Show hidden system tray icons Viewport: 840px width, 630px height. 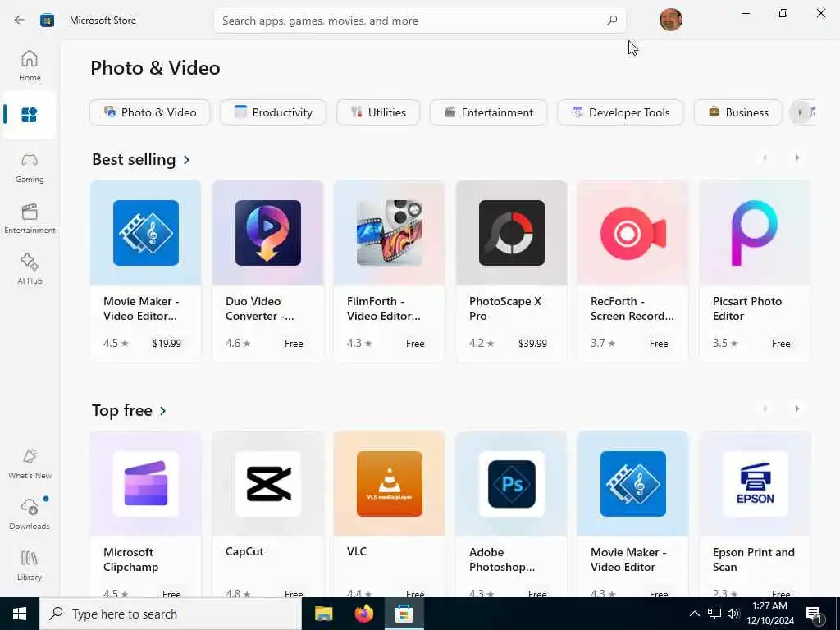point(694,614)
